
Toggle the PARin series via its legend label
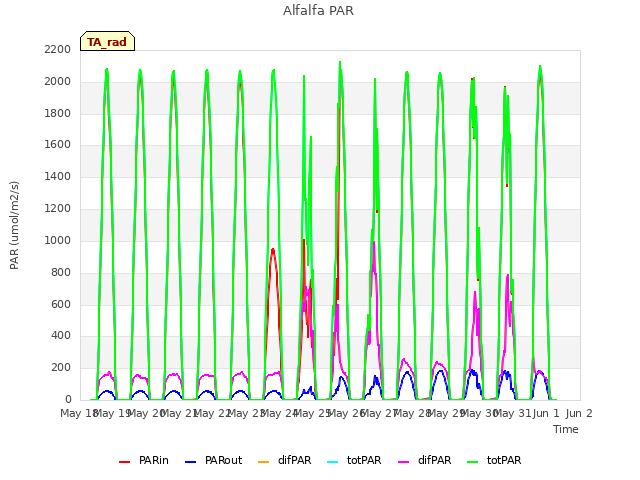click(153, 460)
